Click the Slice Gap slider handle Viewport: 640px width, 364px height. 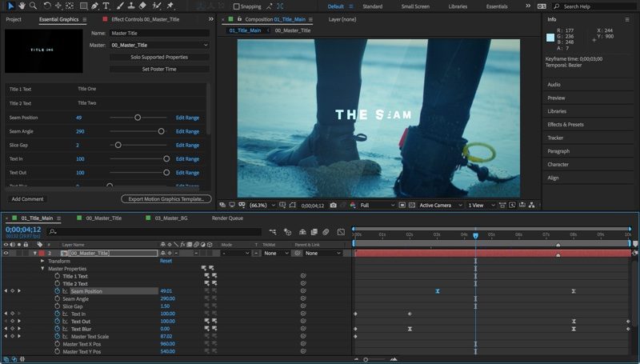pyautogui.click(x=118, y=145)
